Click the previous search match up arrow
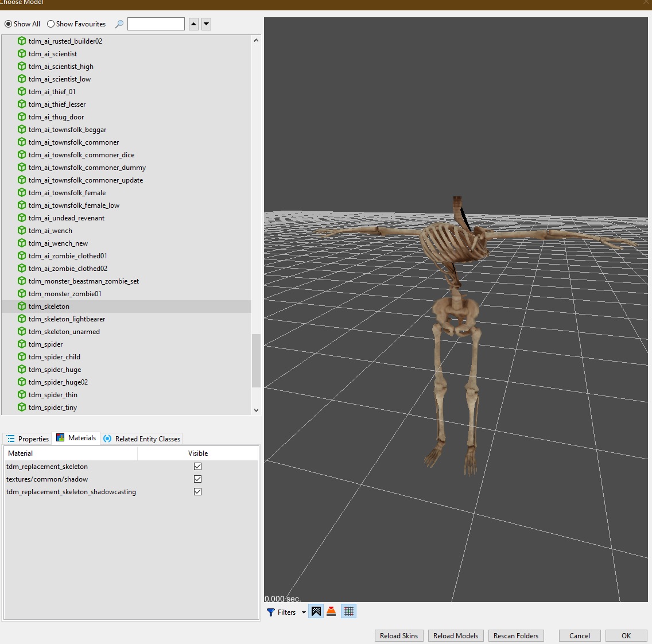This screenshot has height=644, width=652. coord(193,24)
